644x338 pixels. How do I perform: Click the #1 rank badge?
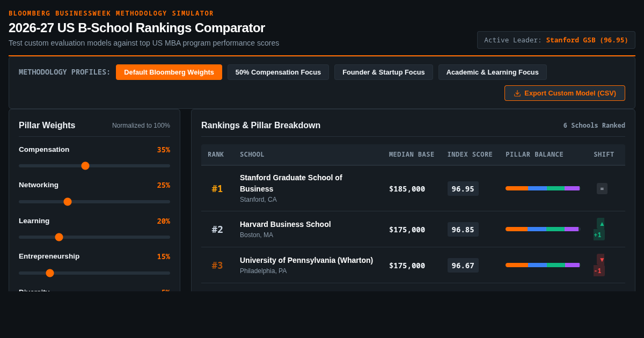coord(217,189)
